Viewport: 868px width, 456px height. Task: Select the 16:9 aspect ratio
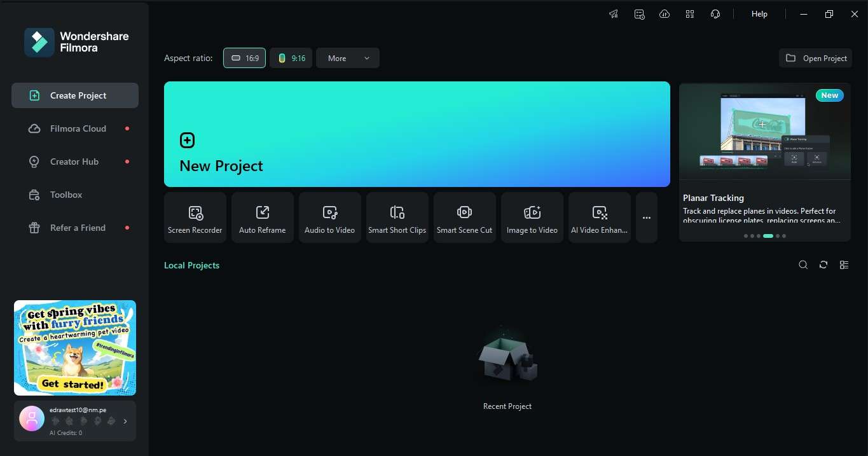pyautogui.click(x=244, y=58)
